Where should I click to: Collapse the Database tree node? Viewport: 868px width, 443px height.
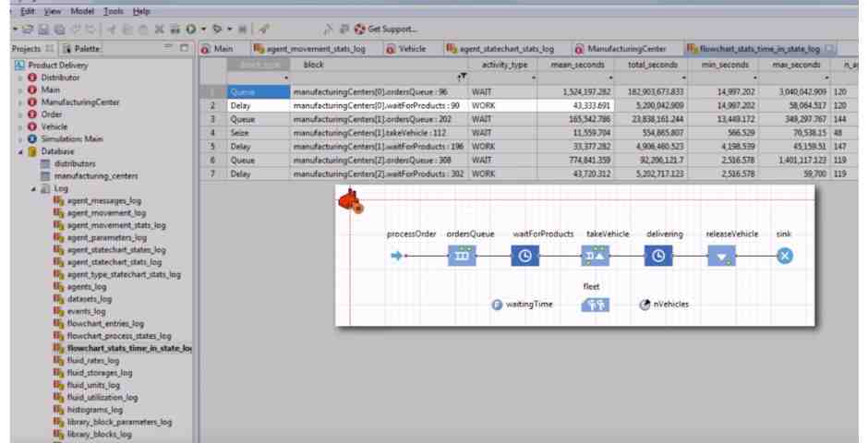pyautogui.click(x=6, y=151)
